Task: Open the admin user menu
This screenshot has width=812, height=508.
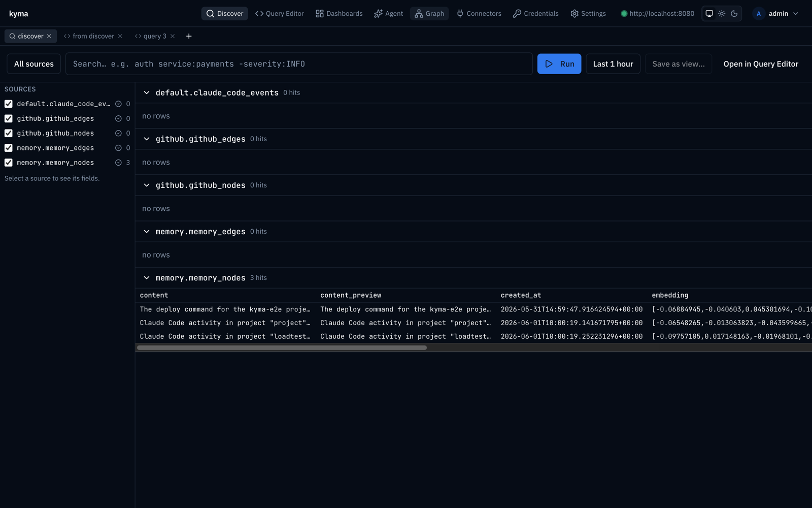Action: [776, 14]
